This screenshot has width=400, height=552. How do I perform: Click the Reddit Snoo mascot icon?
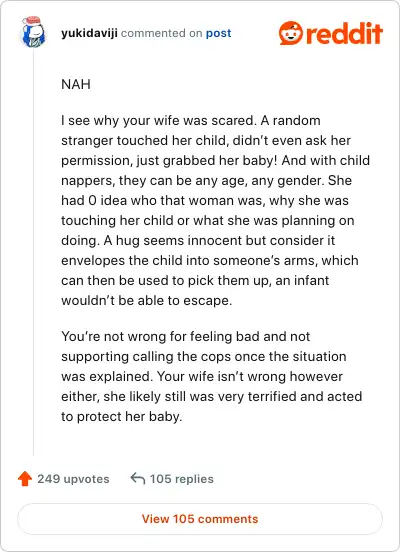[x=291, y=33]
